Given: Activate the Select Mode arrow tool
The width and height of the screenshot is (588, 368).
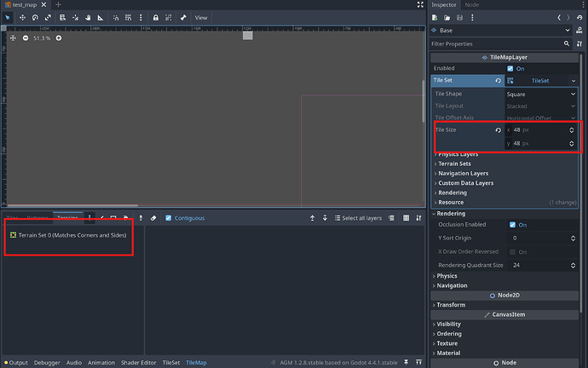Looking at the screenshot, I should 8,18.
